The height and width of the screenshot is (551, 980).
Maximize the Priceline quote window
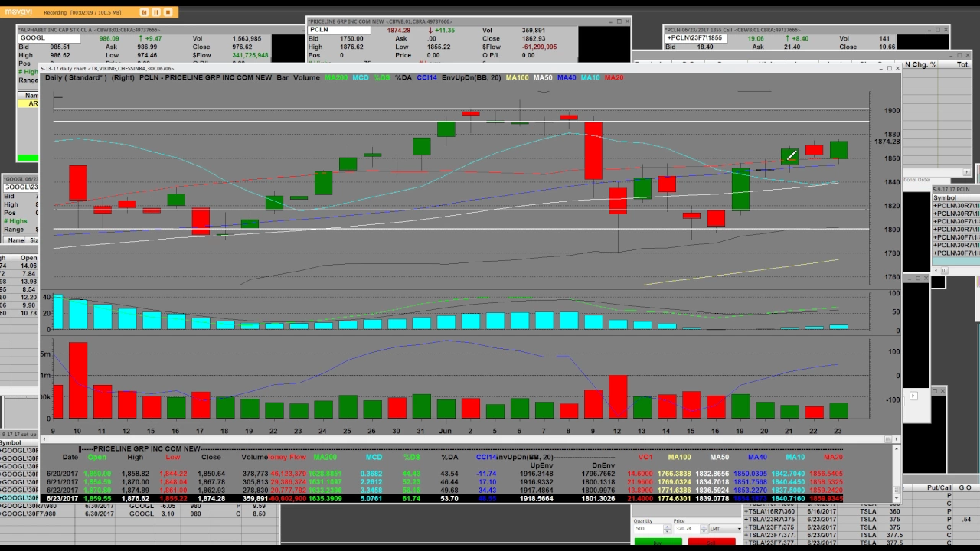pos(618,21)
